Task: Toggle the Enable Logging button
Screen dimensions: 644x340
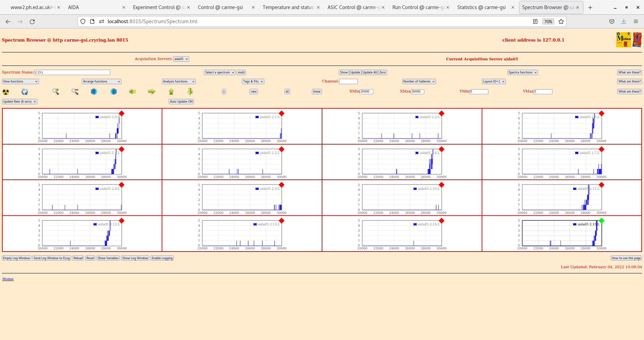Action: [162, 258]
